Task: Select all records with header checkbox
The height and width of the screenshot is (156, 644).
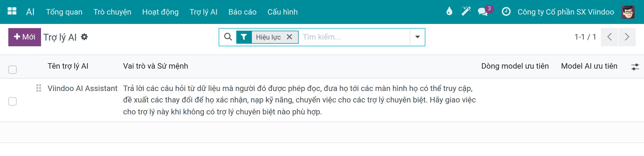Action: click(x=12, y=69)
